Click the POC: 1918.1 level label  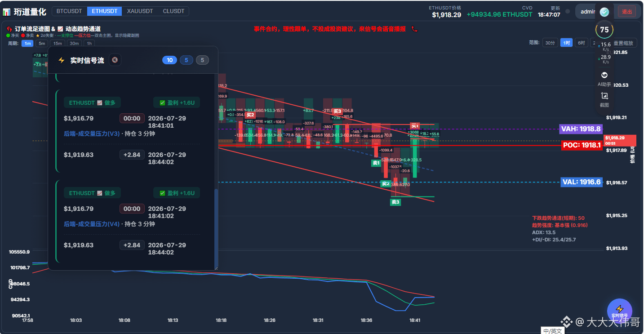[x=582, y=145]
